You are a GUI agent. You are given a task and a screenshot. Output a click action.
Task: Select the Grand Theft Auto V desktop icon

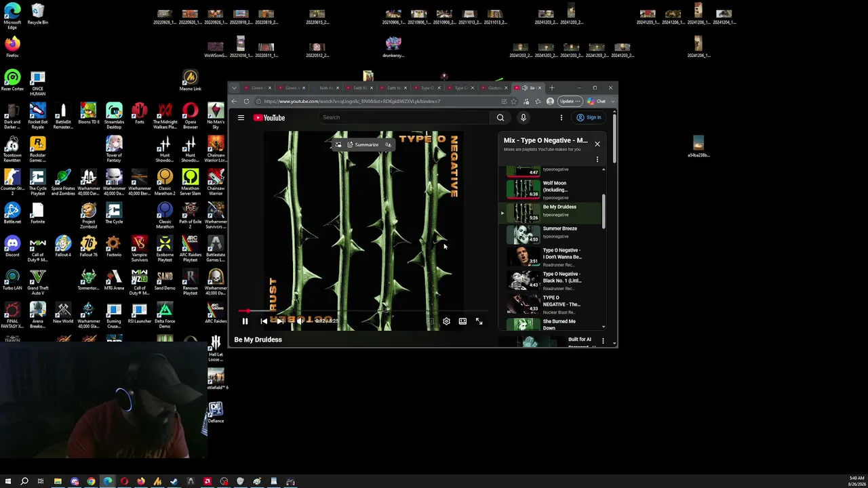tap(37, 282)
